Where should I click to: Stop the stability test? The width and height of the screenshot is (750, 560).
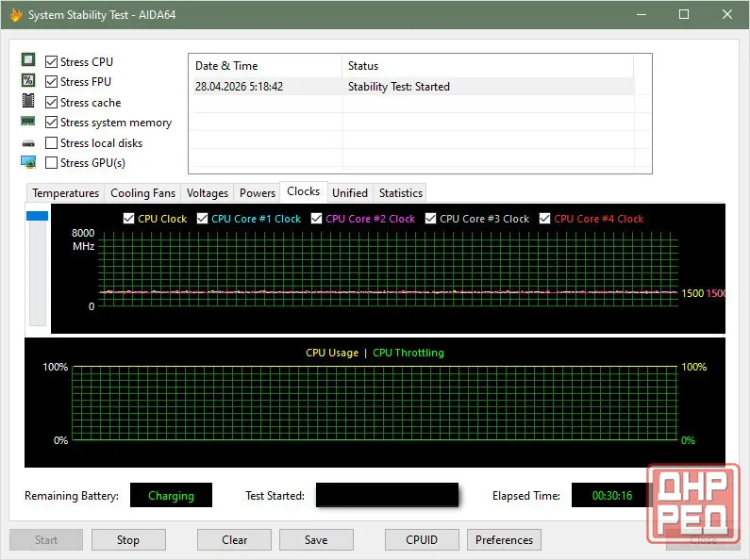(128, 540)
